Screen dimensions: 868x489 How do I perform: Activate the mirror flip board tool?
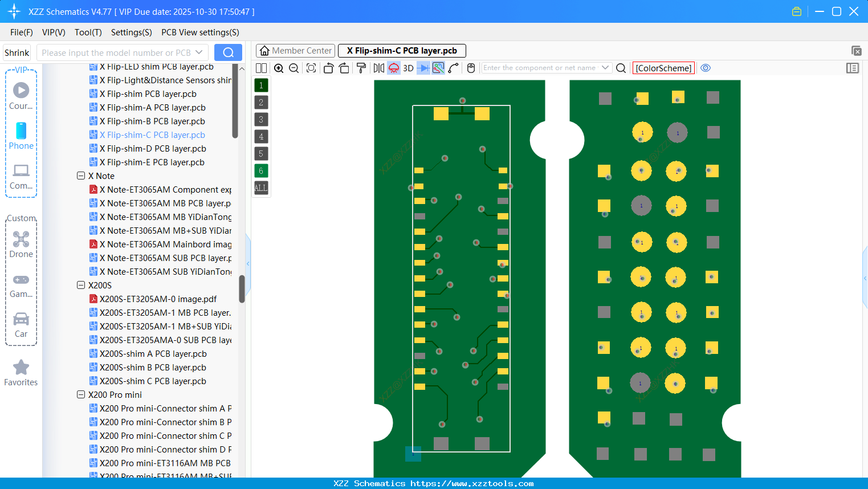click(x=378, y=68)
